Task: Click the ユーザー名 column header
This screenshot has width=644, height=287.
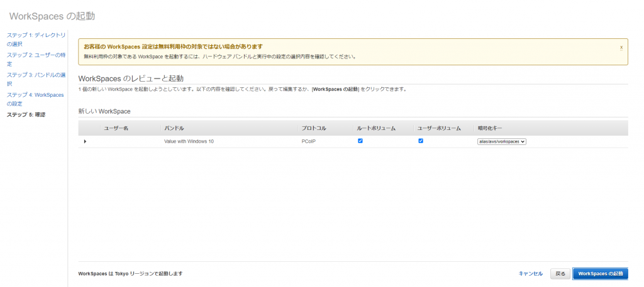Action: (116, 128)
